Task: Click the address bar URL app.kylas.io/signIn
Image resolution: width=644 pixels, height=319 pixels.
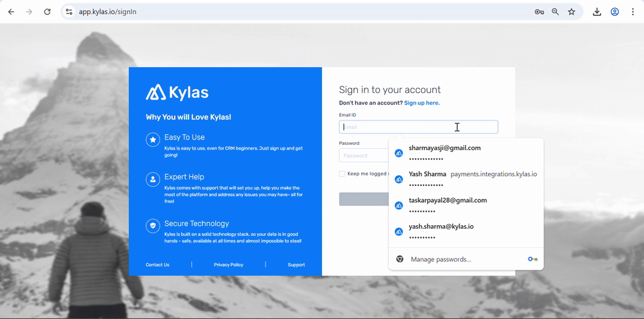Action: [x=108, y=12]
